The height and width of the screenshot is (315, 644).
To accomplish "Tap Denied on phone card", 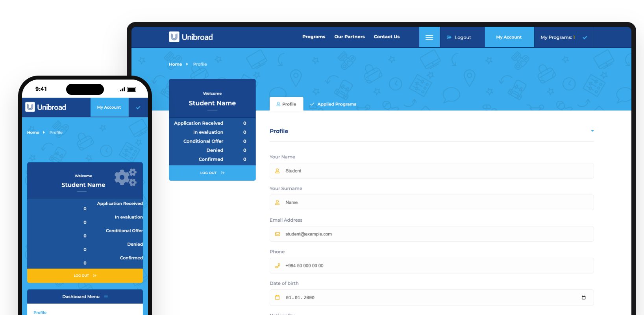I will coord(135,244).
